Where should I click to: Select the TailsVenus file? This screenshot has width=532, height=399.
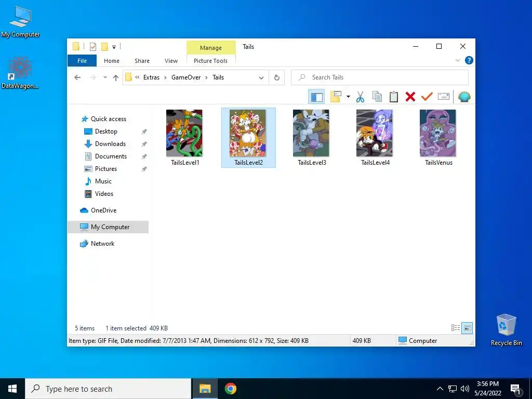pos(438,137)
